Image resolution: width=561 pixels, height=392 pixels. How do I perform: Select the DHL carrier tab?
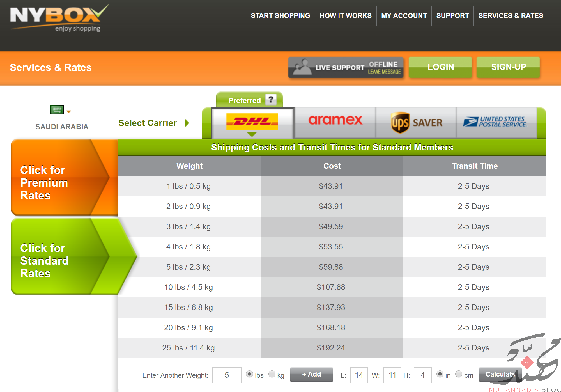coord(252,123)
